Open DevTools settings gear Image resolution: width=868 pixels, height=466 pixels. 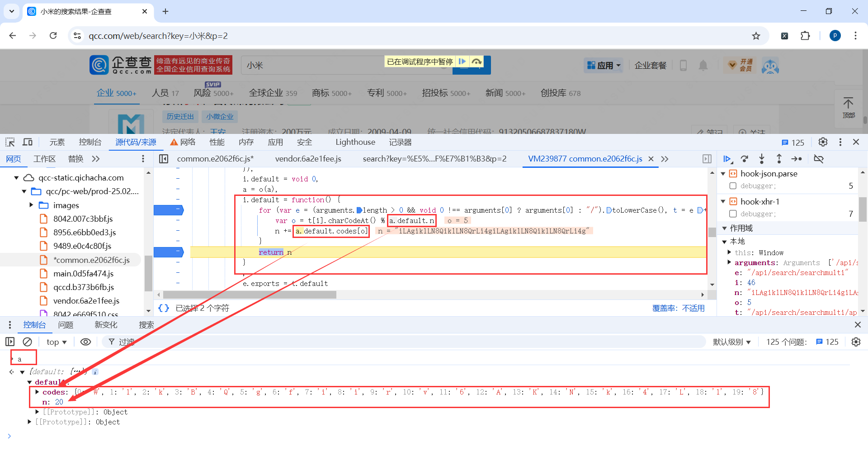pyautogui.click(x=823, y=142)
